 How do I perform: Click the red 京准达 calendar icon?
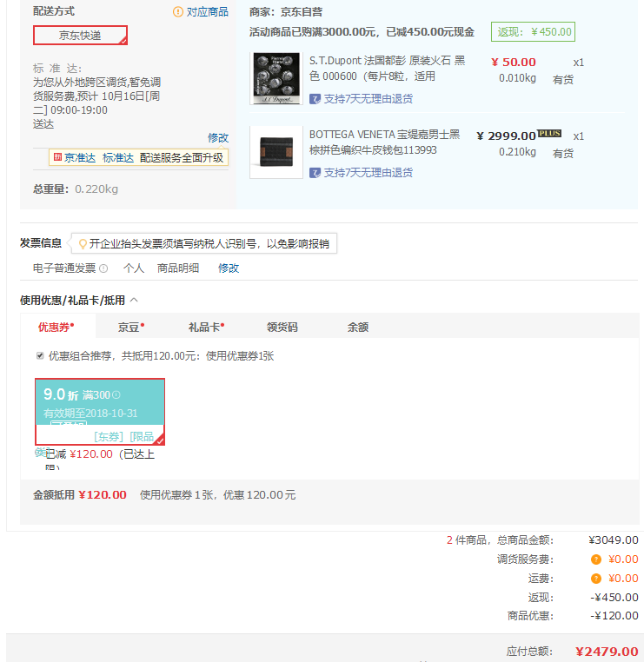[x=58, y=157]
